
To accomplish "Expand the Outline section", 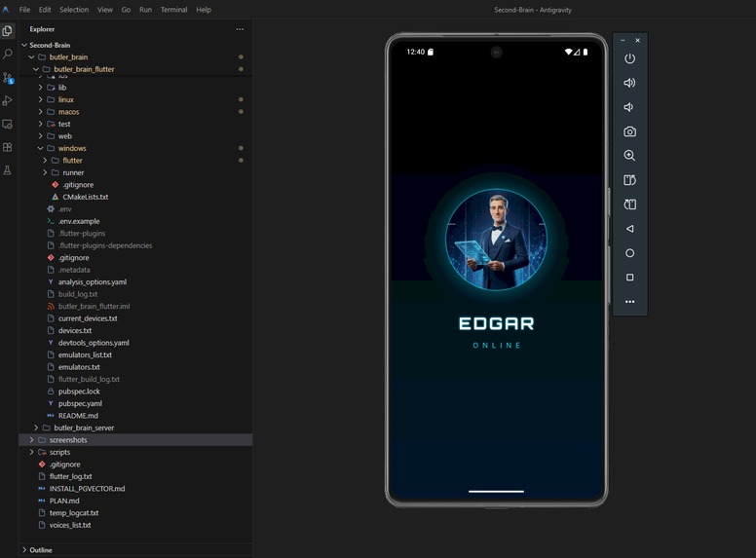I will click(x=135, y=550).
